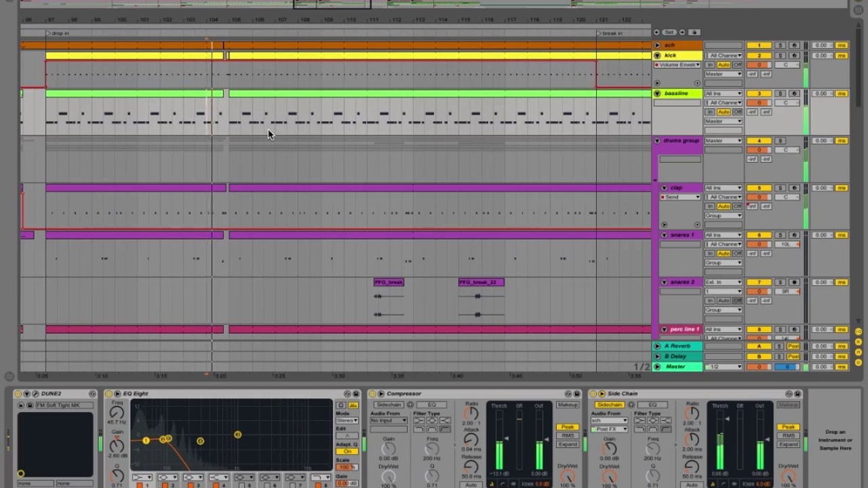Select RMS mode in Compressor

click(x=568, y=435)
